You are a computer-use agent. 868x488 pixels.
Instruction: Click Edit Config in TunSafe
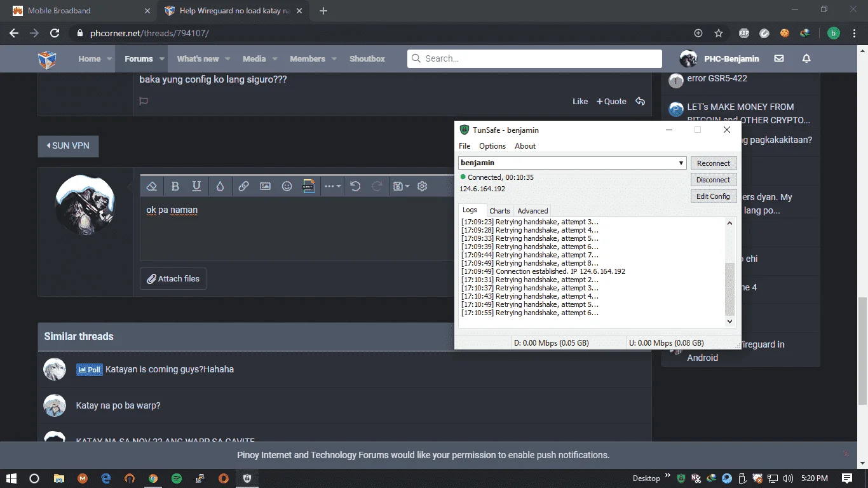714,196
